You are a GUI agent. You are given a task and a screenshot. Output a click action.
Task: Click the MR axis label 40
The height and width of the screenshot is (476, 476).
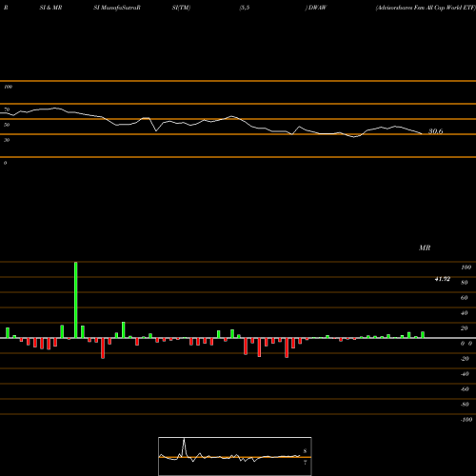coord(465,313)
